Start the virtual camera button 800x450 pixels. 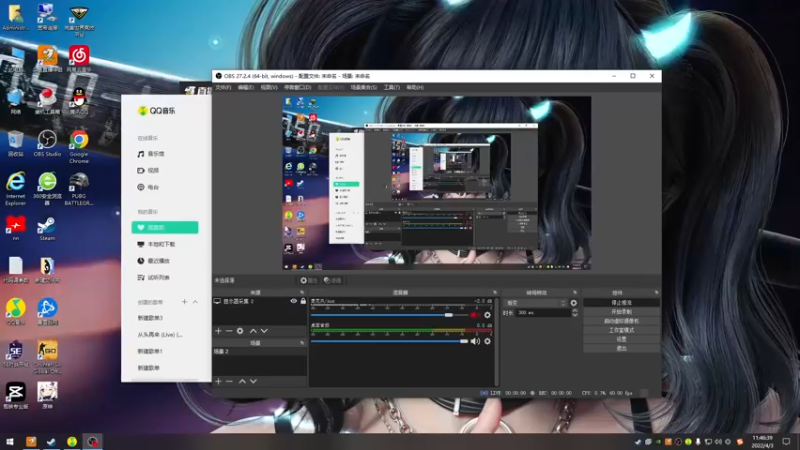(x=621, y=321)
